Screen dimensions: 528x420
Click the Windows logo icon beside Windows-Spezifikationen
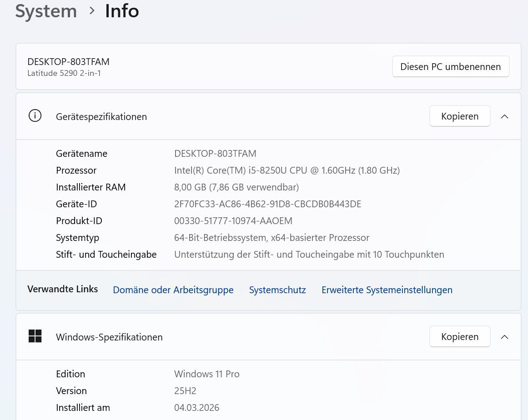(x=35, y=336)
